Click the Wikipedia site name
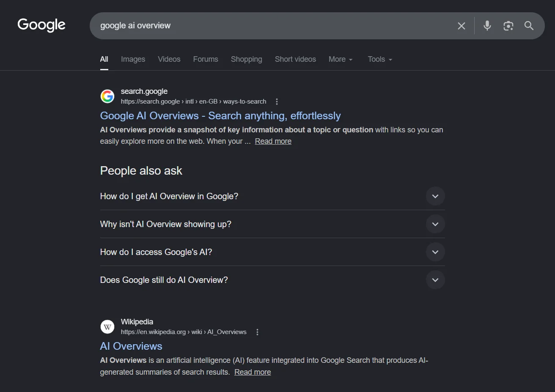Viewport: 555px width, 392px height. coord(137,322)
